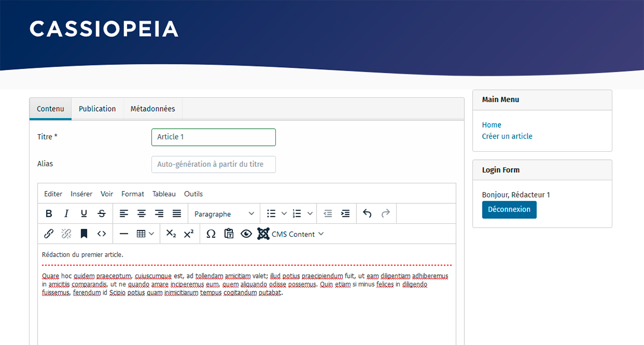This screenshot has height=345, width=644.
Task: Open source code view
Action: coord(101,234)
